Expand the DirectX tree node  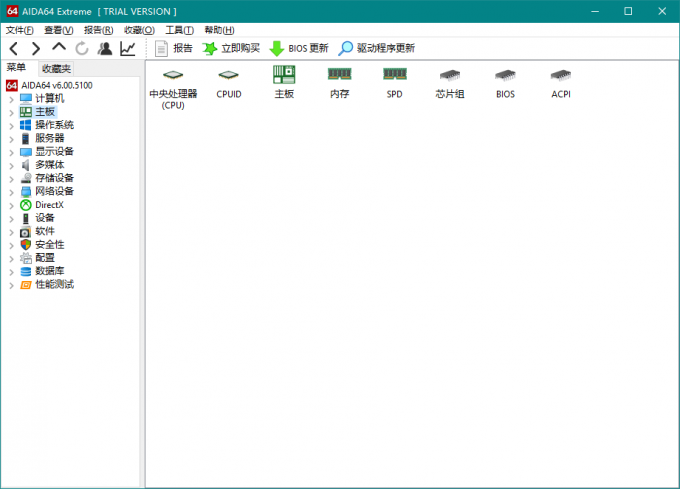point(12,206)
